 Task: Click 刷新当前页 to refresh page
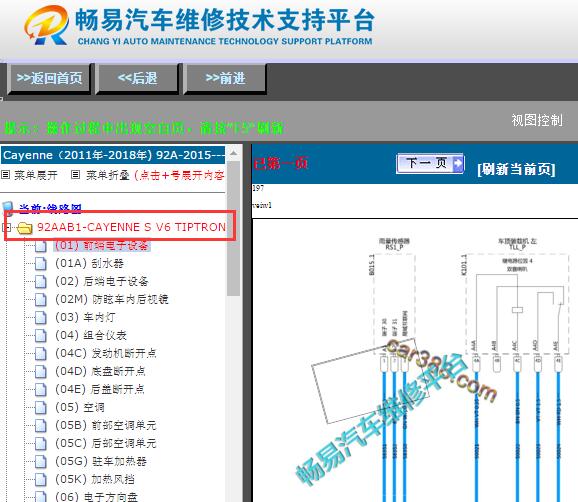click(516, 169)
